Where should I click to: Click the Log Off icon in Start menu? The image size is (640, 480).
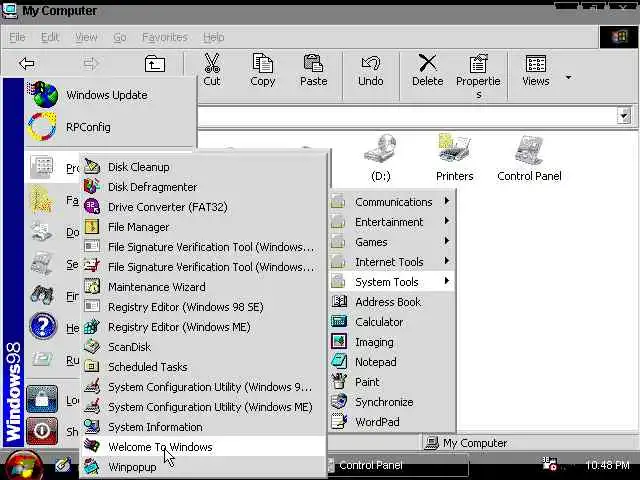point(42,399)
